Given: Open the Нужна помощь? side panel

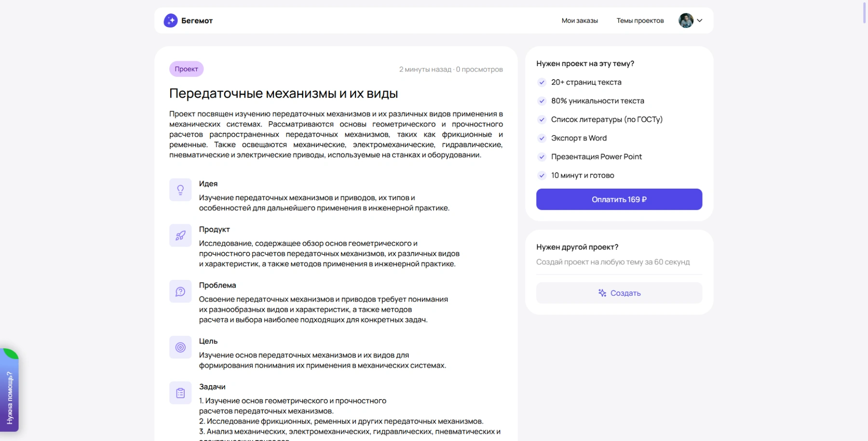Looking at the screenshot, I should (9, 396).
